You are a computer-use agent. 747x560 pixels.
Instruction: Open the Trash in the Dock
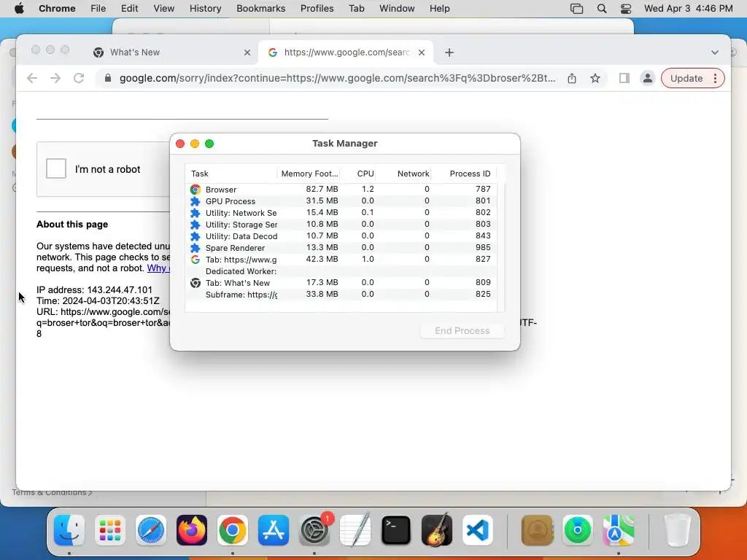coord(678,530)
